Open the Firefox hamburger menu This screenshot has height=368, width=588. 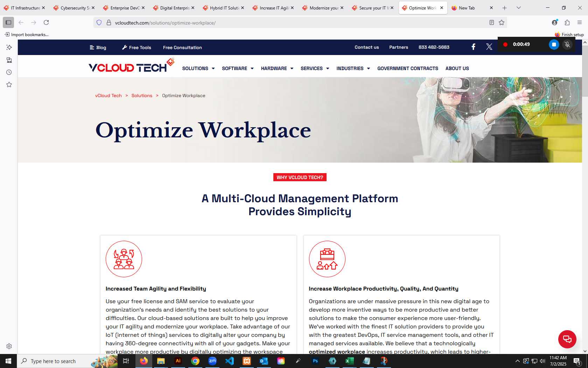(x=580, y=22)
